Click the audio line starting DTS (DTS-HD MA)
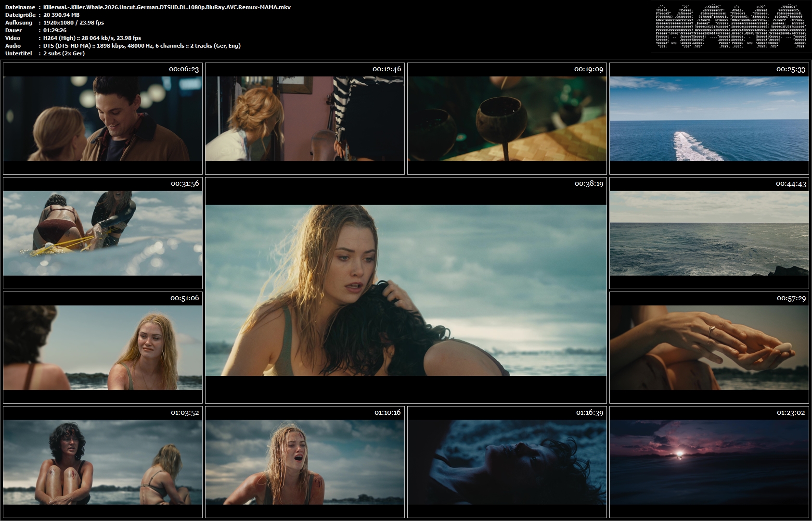Image resolution: width=812 pixels, height=521 pixels. point(142,46)
